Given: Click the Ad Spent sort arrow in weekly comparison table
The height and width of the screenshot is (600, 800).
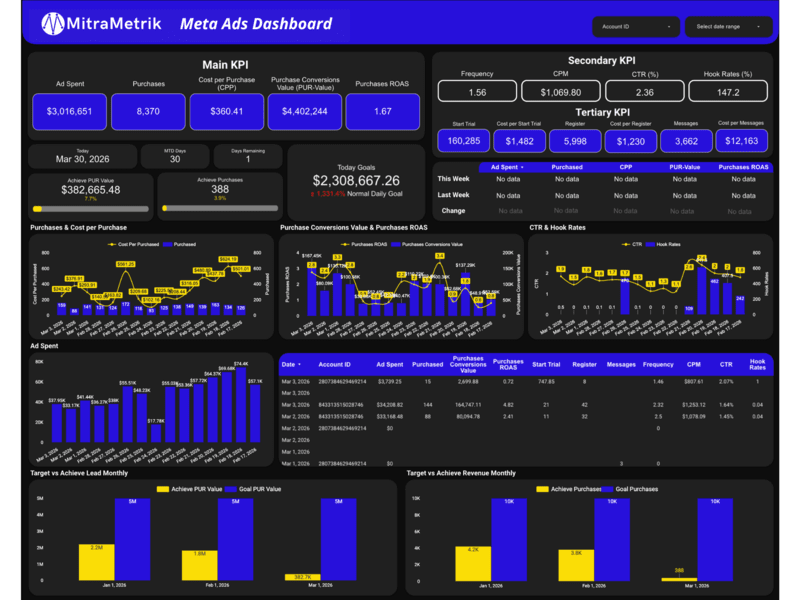Looking at the screenshot, I should coord(522,167).
